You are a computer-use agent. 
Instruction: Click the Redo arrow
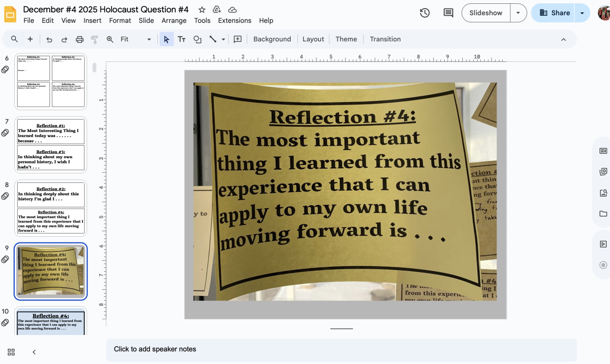(64, 40)
